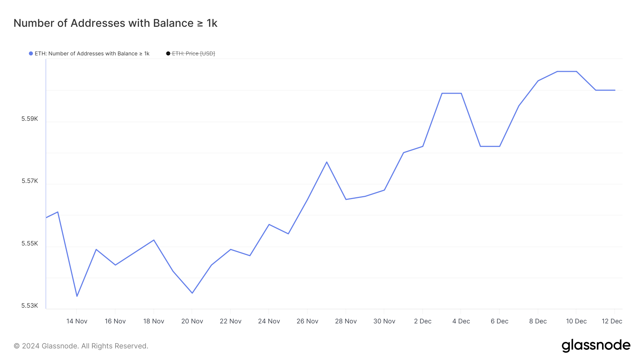644x362 pixels.
Task: Click the line peak near 27 Nov
Action: [327, 162]
